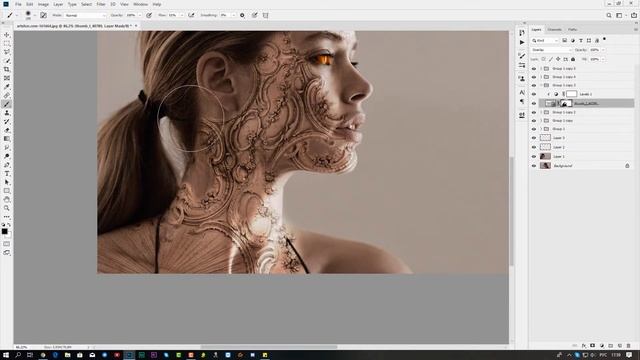Click the Background layer lock icon

click(627, 166)
